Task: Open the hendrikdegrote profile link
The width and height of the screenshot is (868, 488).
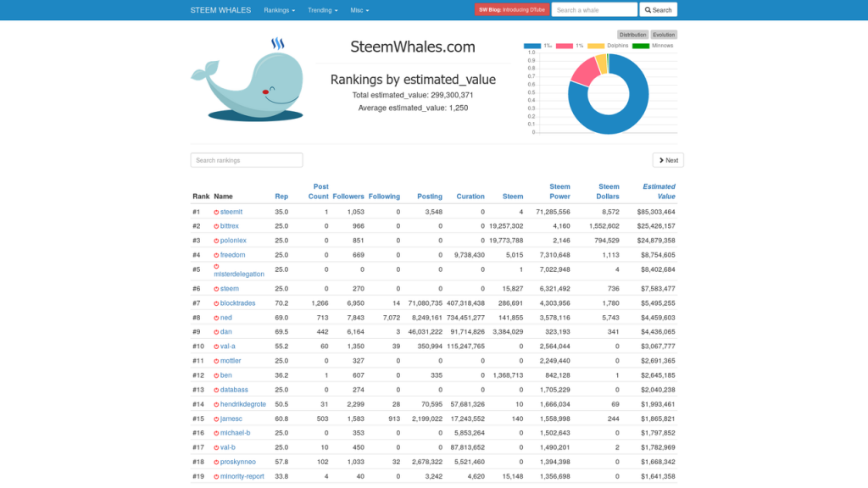Action: [x=243, y=404]
